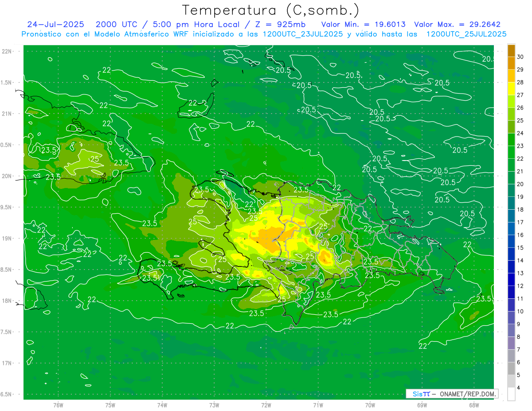
Task: Click the light green swatch between 25 and 26
Action: point(511,114)
